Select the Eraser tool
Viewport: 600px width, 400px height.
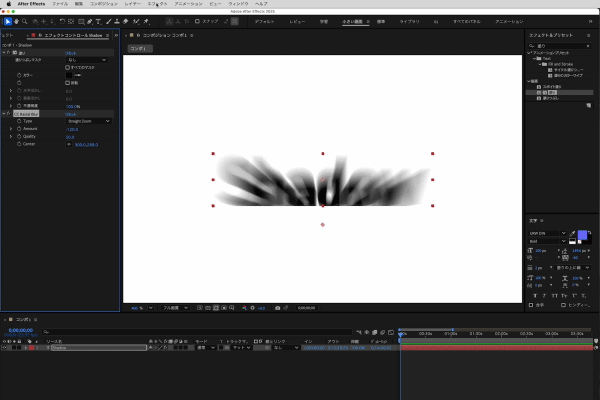(126, 21)
